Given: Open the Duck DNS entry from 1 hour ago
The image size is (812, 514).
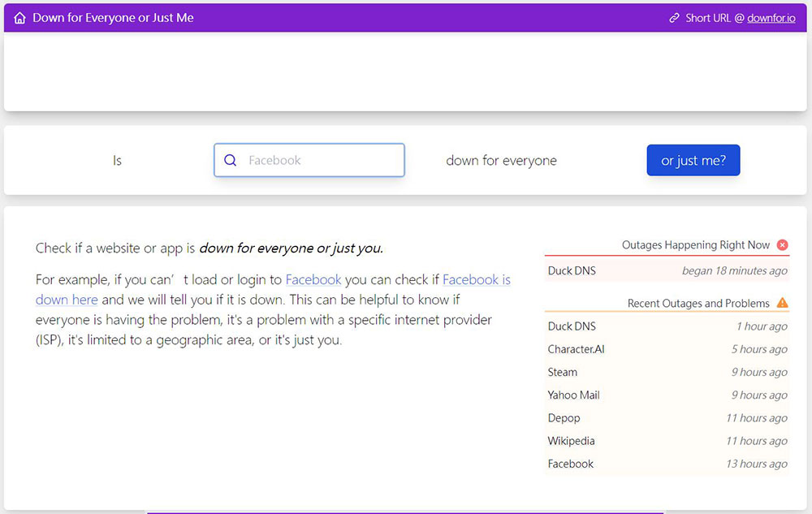Looking at the screenshot, I should coord(572,326).
